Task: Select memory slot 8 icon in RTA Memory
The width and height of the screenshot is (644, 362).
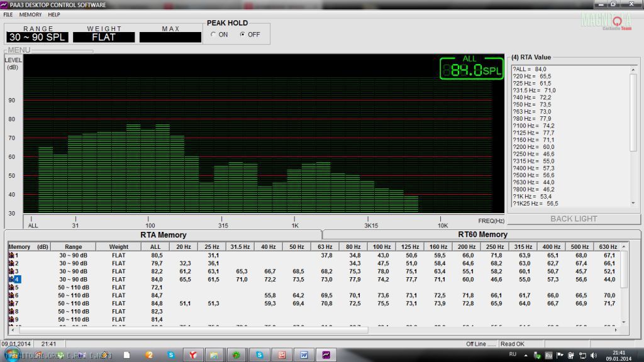Action: [x=11, y=312]
